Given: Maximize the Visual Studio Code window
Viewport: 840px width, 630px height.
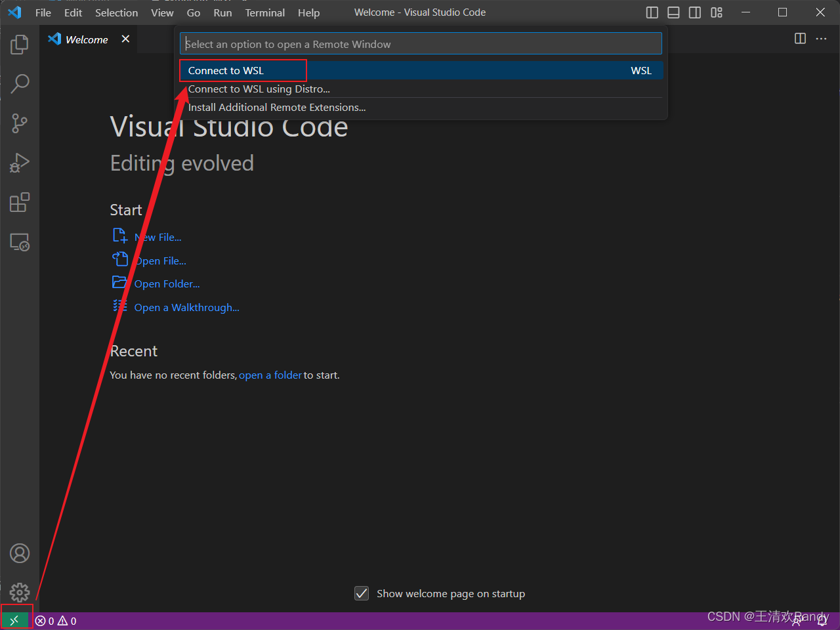Looking at the screenshot, I should pyautogui.click(x=783, y=12).
